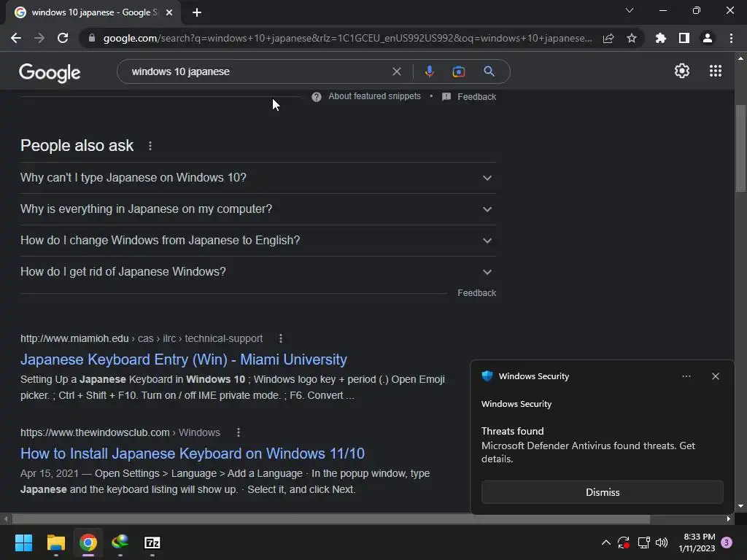Viewport: 747px width, 560px height.
Task: Clear the search box with the X
Action: 396,71
